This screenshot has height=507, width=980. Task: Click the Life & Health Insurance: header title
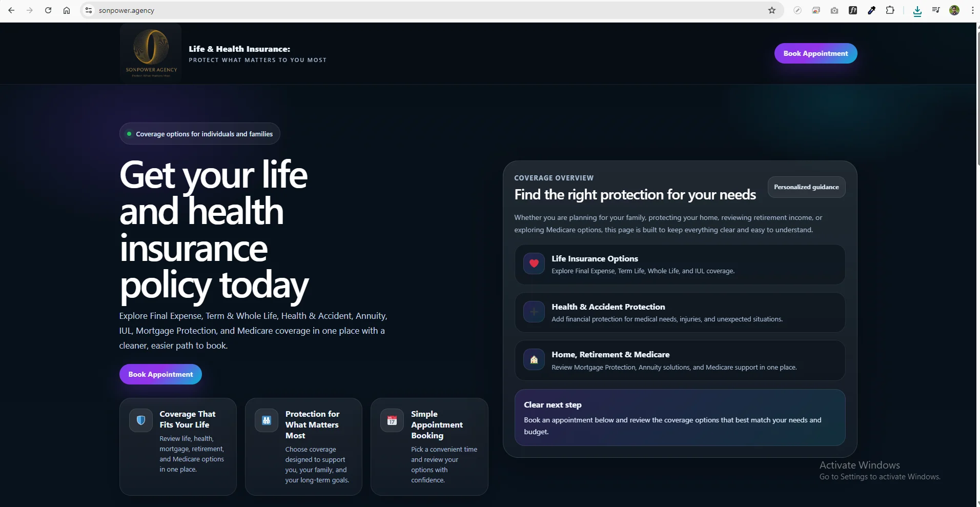pos(239,49)
